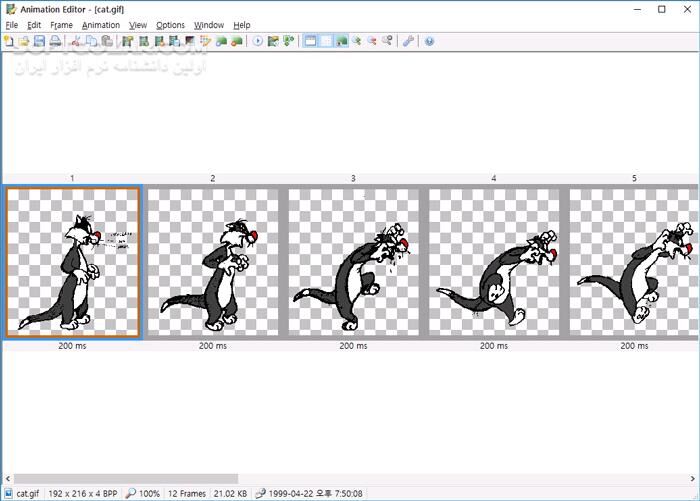Click the Paste clipboard icon
This screenshot has height=501, width=700.
point(106,41)
